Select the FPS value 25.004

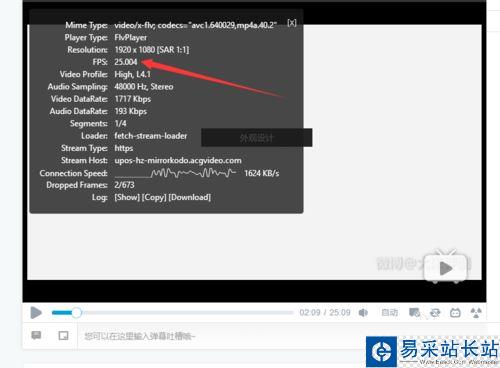[126, 62]
